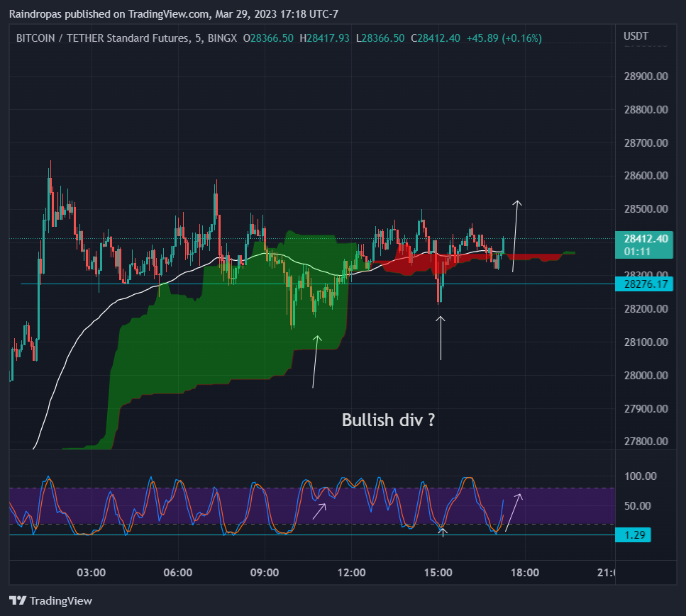Image resolution: width=686 pixels, height=616 pixels.
Task: Click the high value H28417.93
Action: (x=325, y=38)
